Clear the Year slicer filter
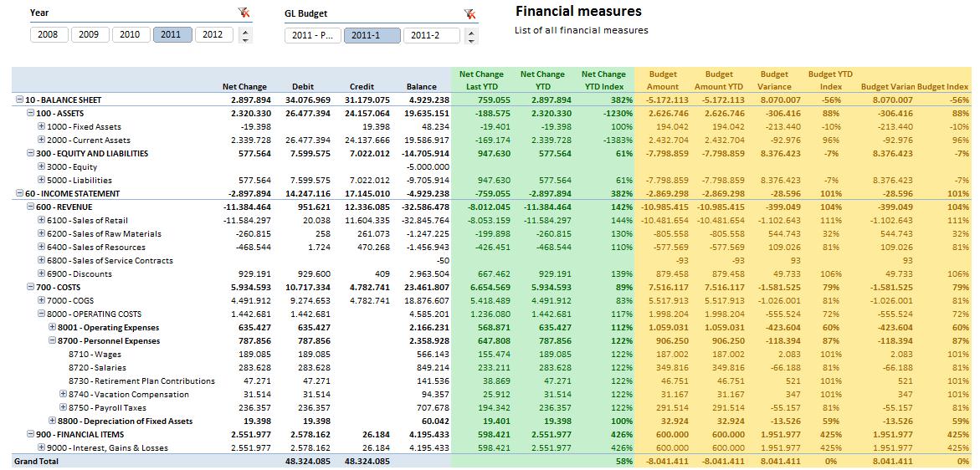 click(244, 13)
